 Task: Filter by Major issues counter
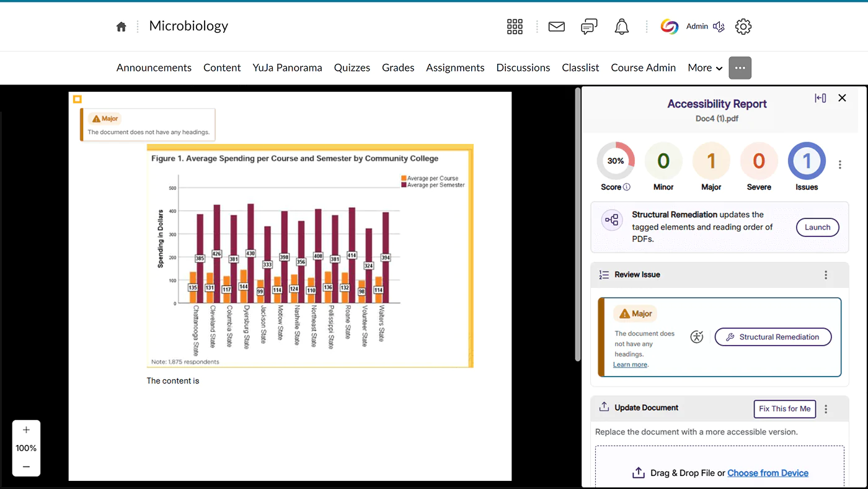(x=711, y=161)
